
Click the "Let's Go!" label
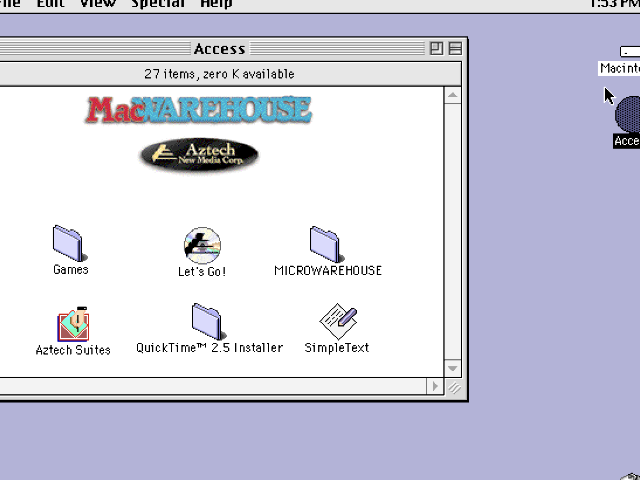coord(202,271)
